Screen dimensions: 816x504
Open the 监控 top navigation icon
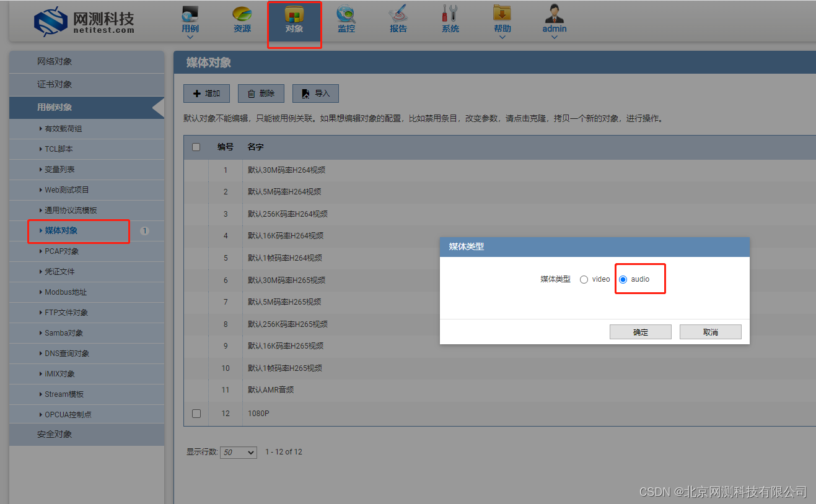(346, 19)
